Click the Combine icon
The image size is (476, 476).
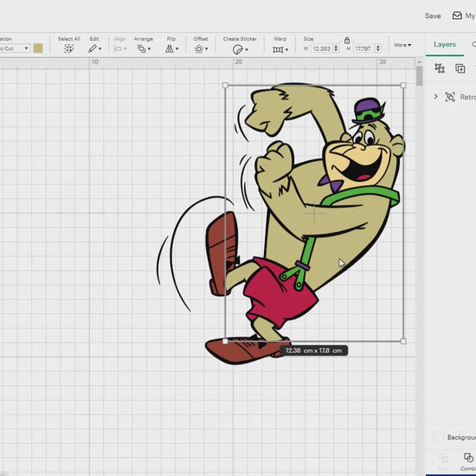click(468, 457)
